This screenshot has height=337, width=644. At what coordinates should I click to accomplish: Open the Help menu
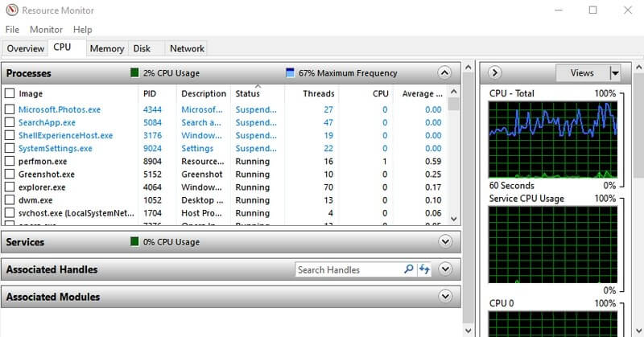[x=83, y=30]
